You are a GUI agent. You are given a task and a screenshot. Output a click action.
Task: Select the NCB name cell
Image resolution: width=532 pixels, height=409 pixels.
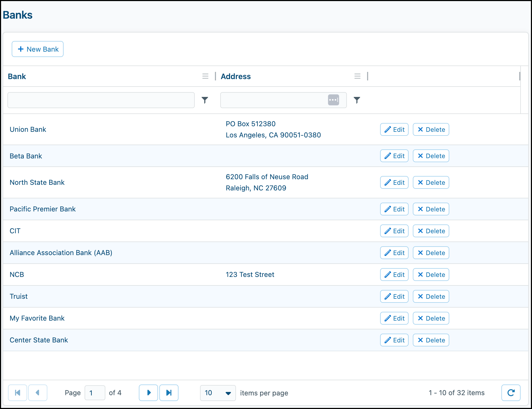(x=17, y=275)
